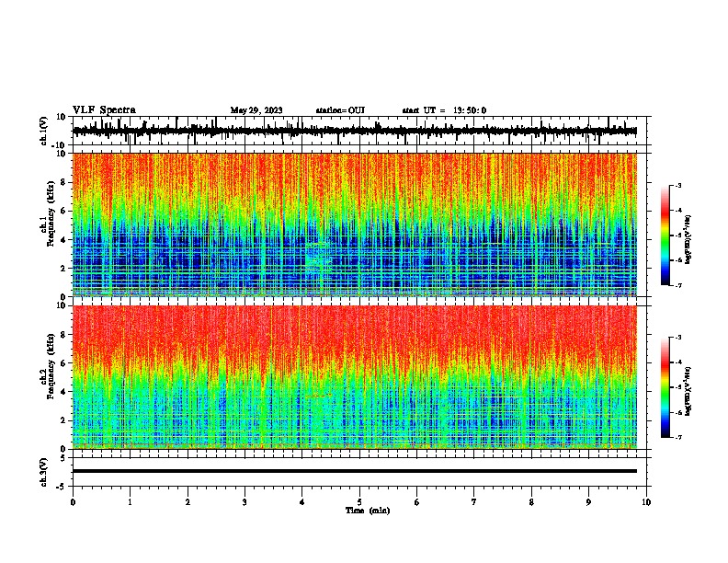Click the "-3" label on the ch.1 colorbar

tap(677, 185)
